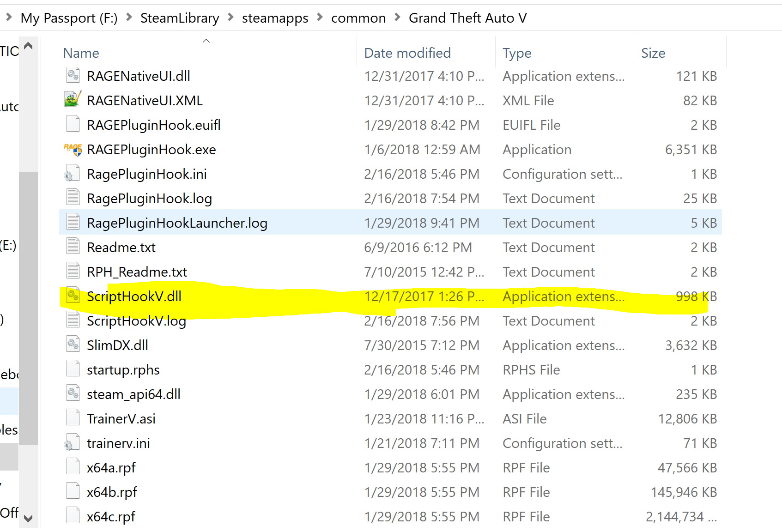Viewport: 782px width, 532px height.
Task: Select startup.rphs file name
Action: click(x=123, y=369)
